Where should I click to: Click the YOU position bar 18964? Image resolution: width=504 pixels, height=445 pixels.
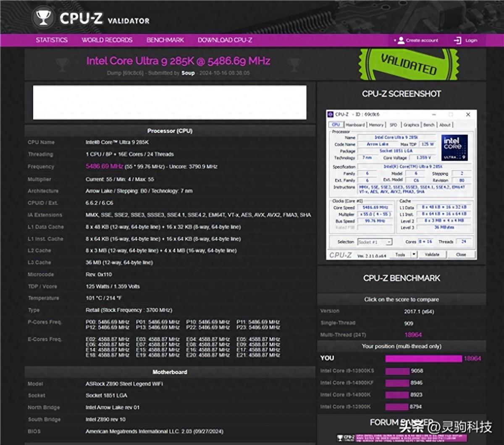coord(424,359)
